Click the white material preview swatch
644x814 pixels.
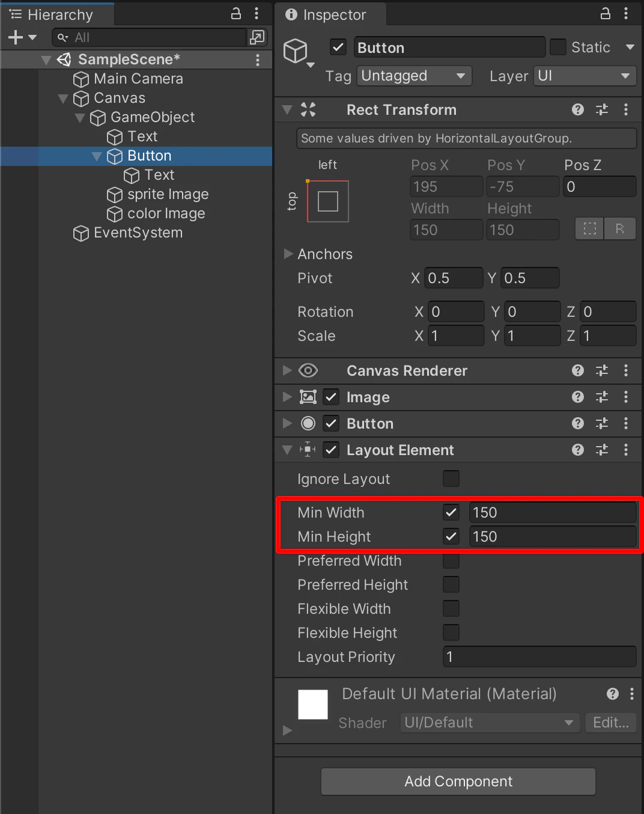[x=313, y=705]
